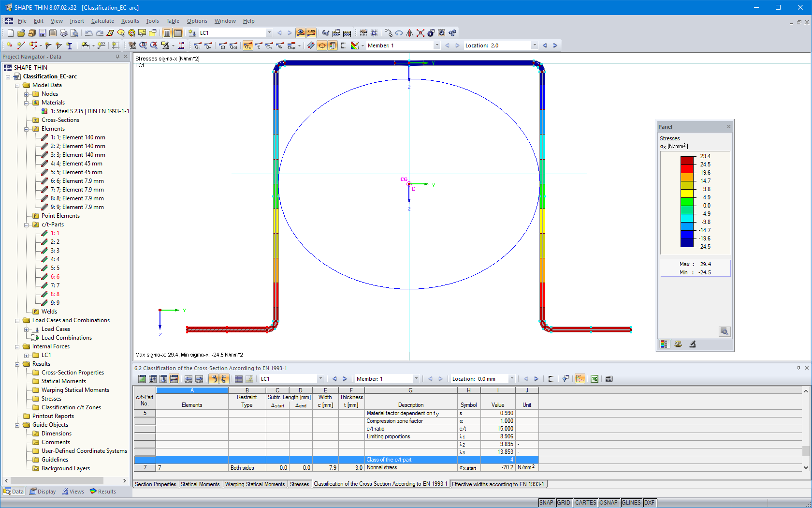Image resolution: width=812 pixels, height=508 pixels.
Task: Select the Classification c/t Zones entry under Results
Action: tap(71, 407)
